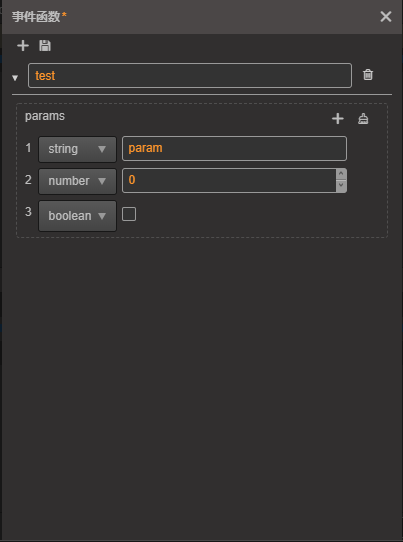
Task: Close the 事件函数 panel
Action: coord(386,16)
